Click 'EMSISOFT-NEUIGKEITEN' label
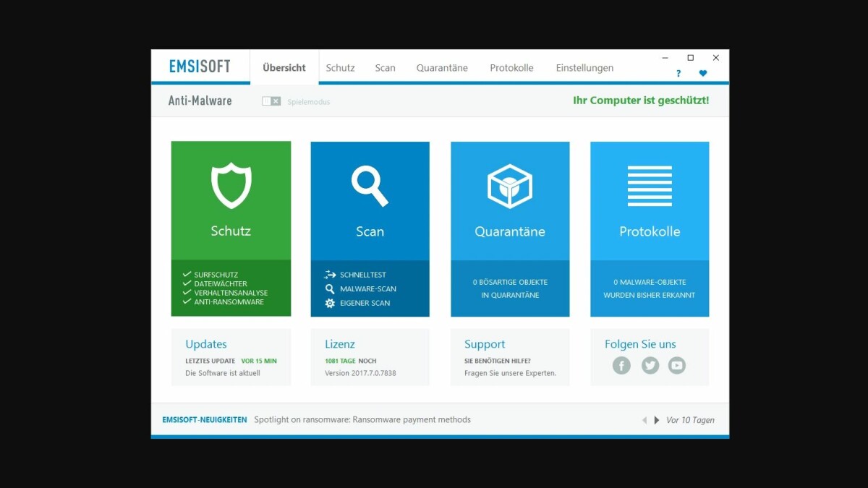This screenshot has width=868, height=488. [205, 419]
